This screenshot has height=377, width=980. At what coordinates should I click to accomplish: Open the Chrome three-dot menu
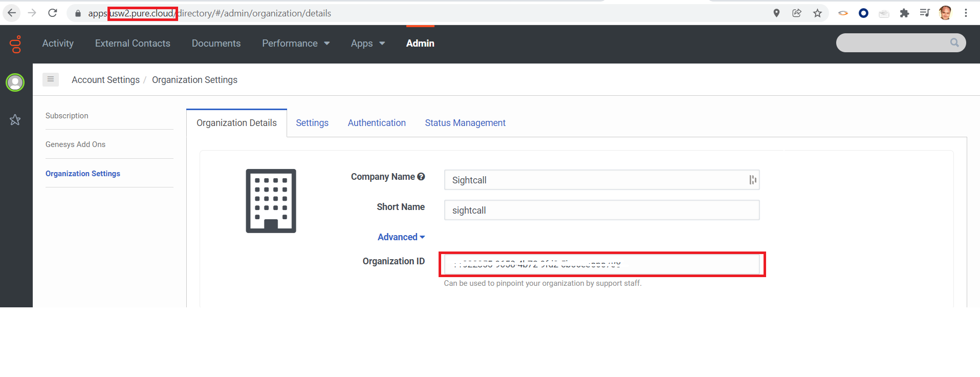click(x=966, y=13)
